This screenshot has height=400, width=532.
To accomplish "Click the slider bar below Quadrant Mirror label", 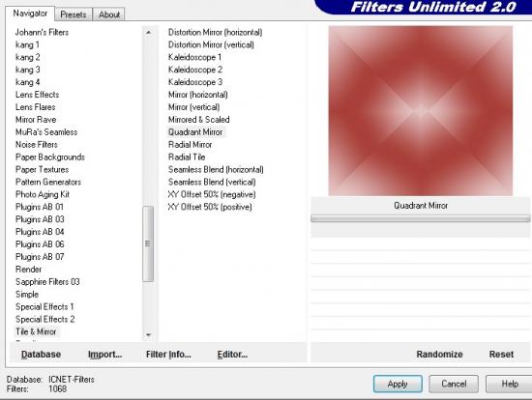I will 421,218.
